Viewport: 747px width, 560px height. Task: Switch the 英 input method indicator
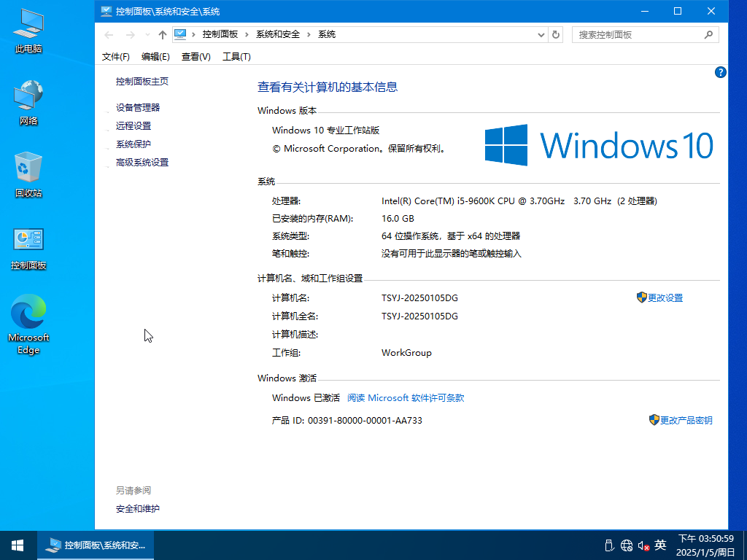coord(660,545)
